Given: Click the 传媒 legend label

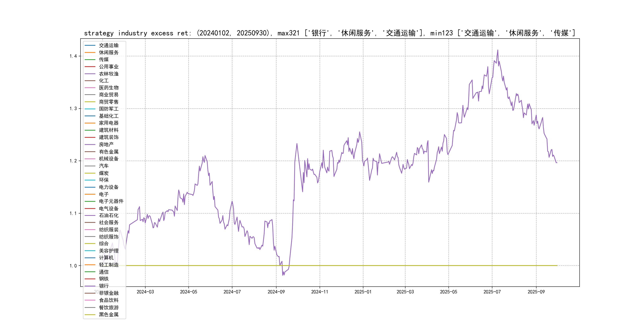Looking at the screenshot, I should 104,59.
